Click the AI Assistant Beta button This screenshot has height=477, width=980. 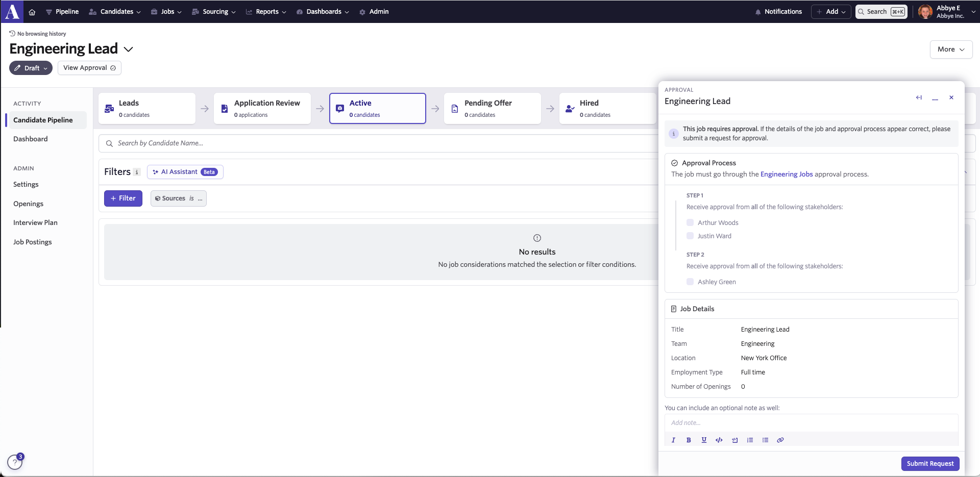coord(185,172)
